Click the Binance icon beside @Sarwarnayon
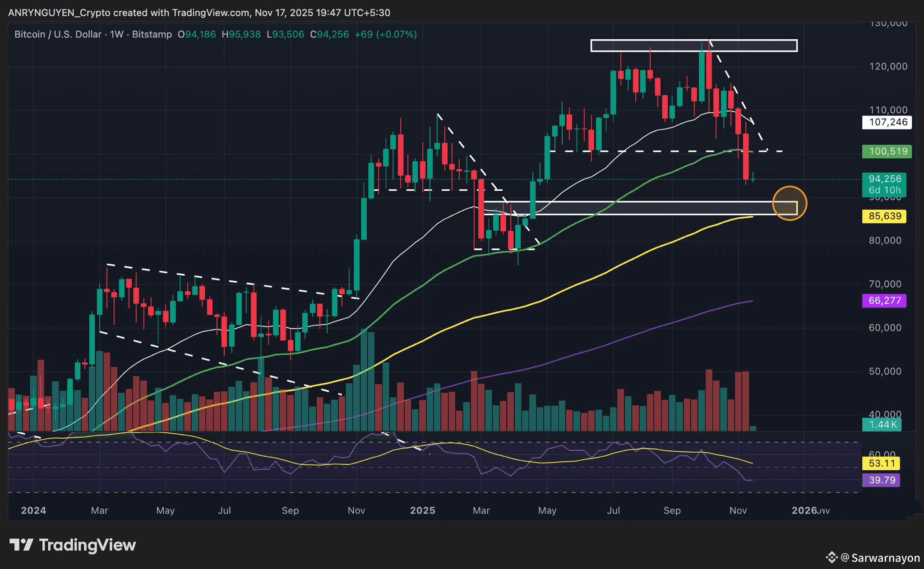This screenshot has height=569, width=924. [x=831, y=558]
